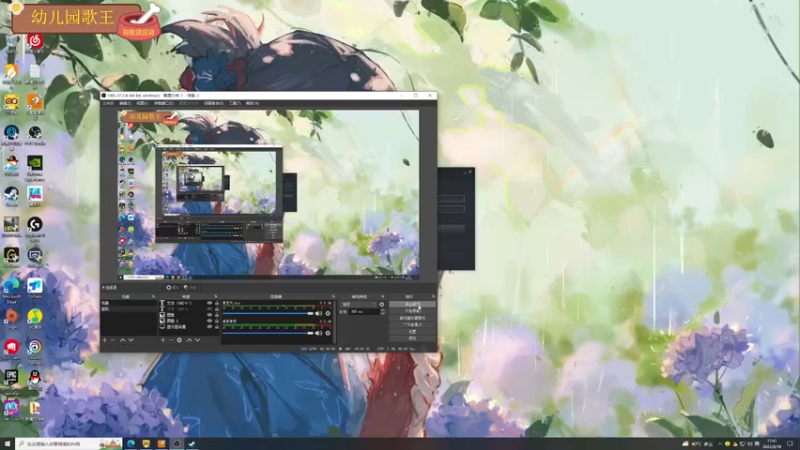Viewport: 800px width, 450px height.
Task: Click the Windows taskbar search box
Action: pos(69,444)
